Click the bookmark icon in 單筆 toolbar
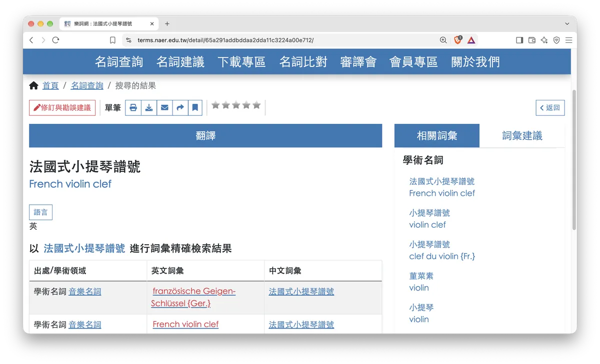Viewport: 600px width, 364px height. pos(195,107)
